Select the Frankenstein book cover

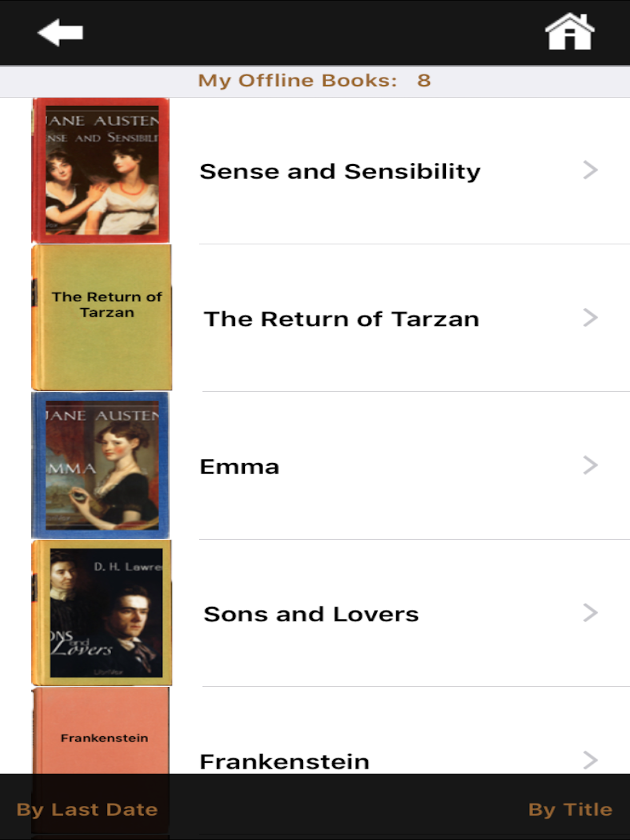tap(101, 731)
